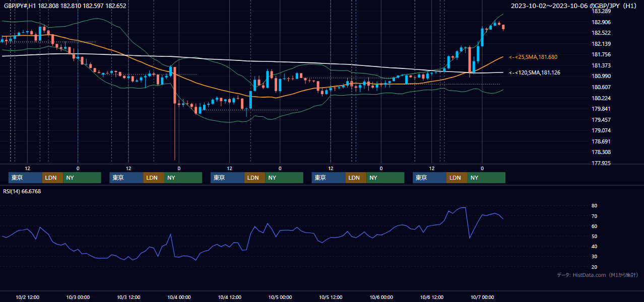Click the 10/5 12:00 time axis label
Screen dimensions: 644x302
331,297
